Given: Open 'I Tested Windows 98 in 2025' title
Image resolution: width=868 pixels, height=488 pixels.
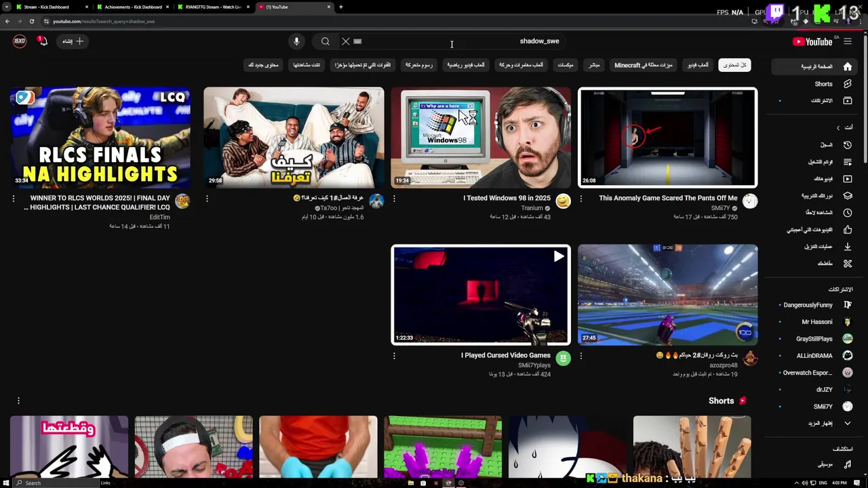Looking at the screenshot, I should point(507,198).
